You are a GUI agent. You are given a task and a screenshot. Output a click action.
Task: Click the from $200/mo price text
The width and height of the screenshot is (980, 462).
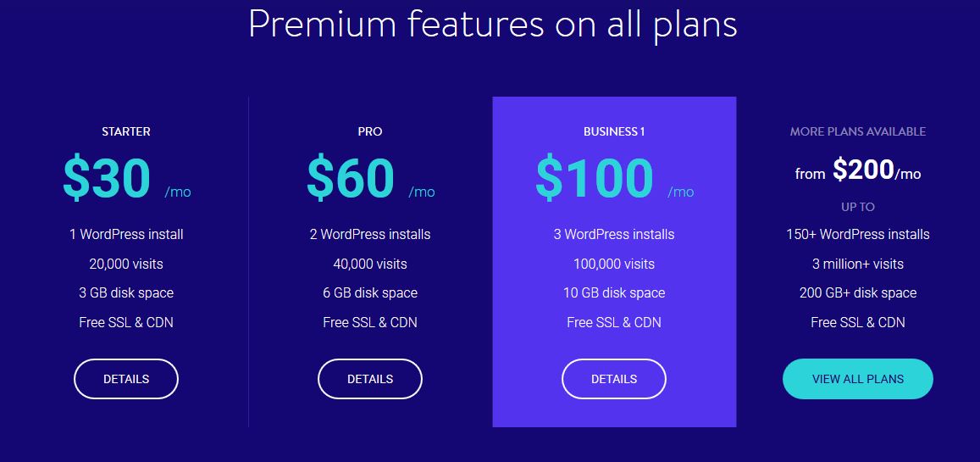coord(857,170)
